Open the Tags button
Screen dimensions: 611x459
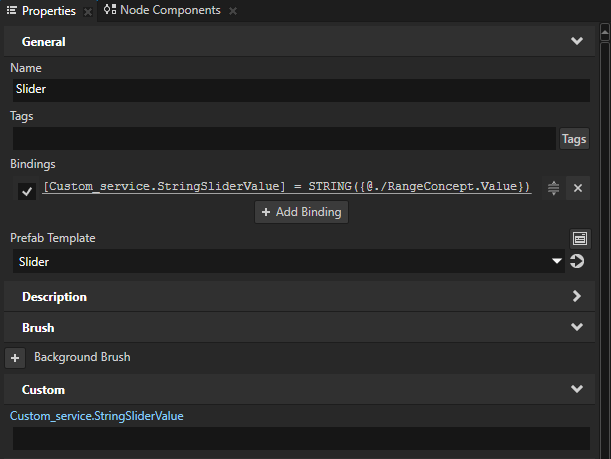tap(574, 139)
